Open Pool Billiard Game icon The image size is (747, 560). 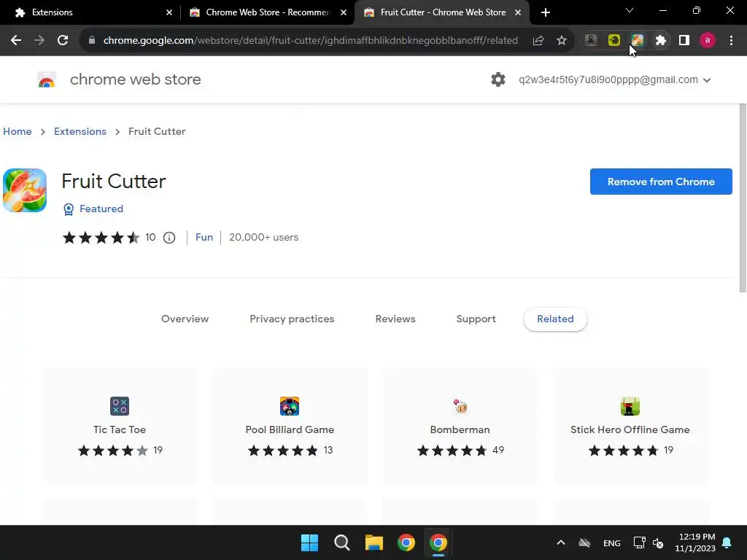pyautogui.click(x=290, y=406)
